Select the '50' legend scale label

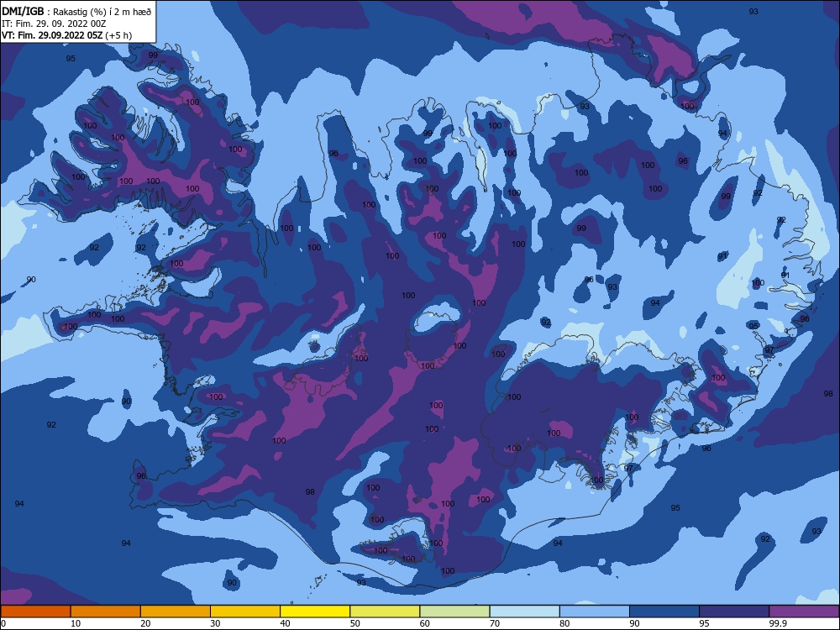coord(354,623)
